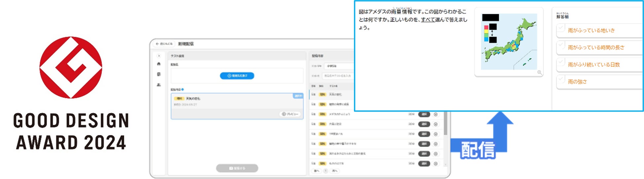
Task: Click the magnifier zoom icon under the map
Action: coord(539,72)
